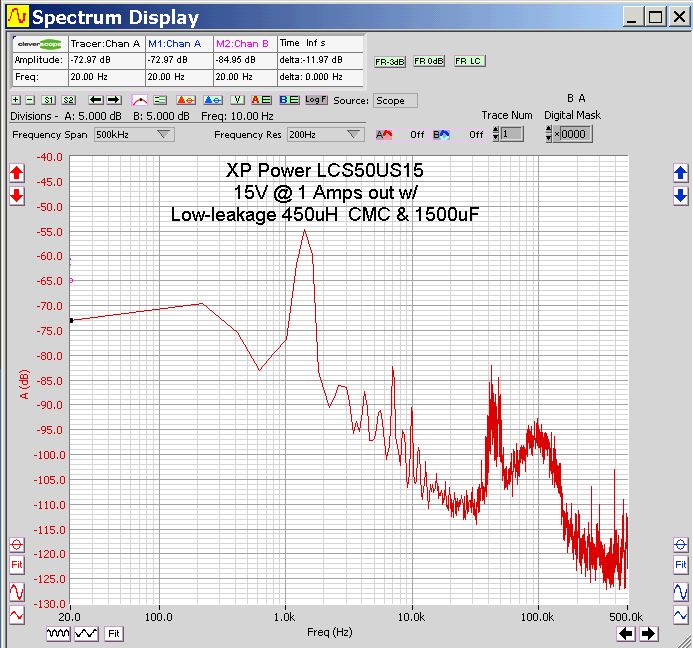Click red large-sine expand amplitude icon

click(17, 592)
